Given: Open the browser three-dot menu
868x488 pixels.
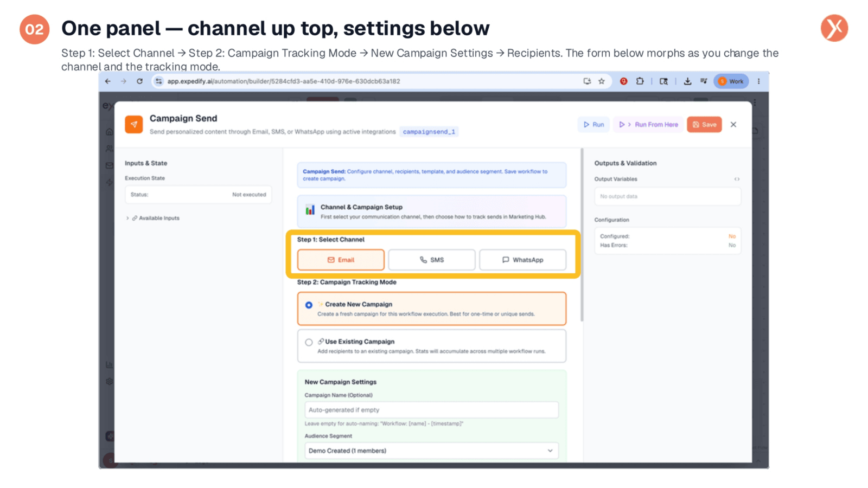Looking at the screenshot, I should tap(759, 81).
